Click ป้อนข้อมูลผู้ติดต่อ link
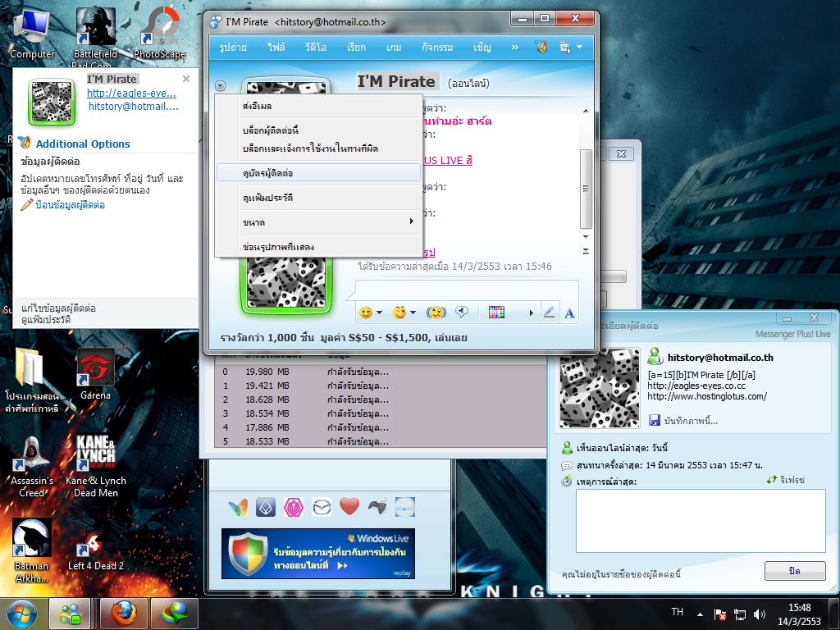The width and height of the screenshot is (840, 630). pos(70,204)
